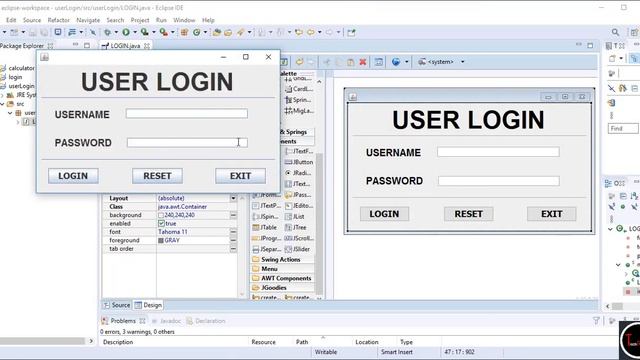Open dropdown arrow beside Debug icon
The width and height of the screenshot is (640, 360).
click(116, 32)
